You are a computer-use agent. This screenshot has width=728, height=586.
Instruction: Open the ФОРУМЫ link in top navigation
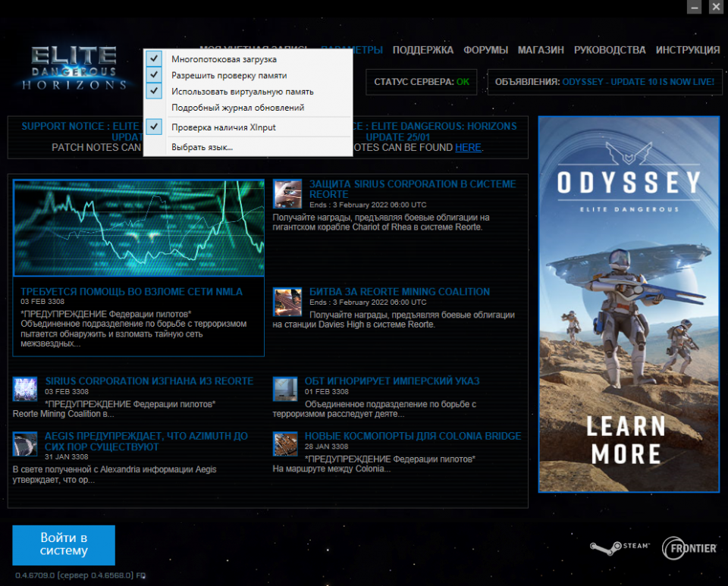[x=485, y=49]
